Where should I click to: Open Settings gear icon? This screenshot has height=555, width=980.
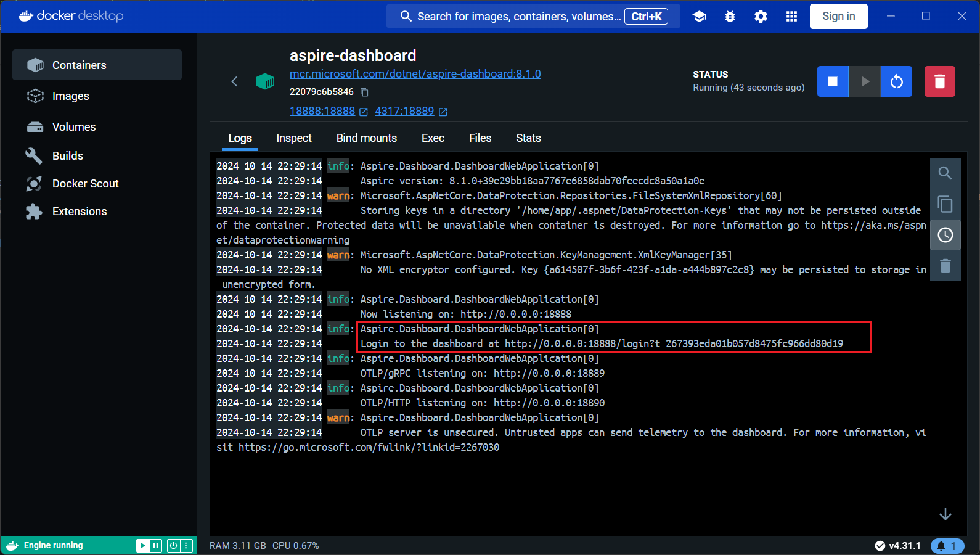761,17
